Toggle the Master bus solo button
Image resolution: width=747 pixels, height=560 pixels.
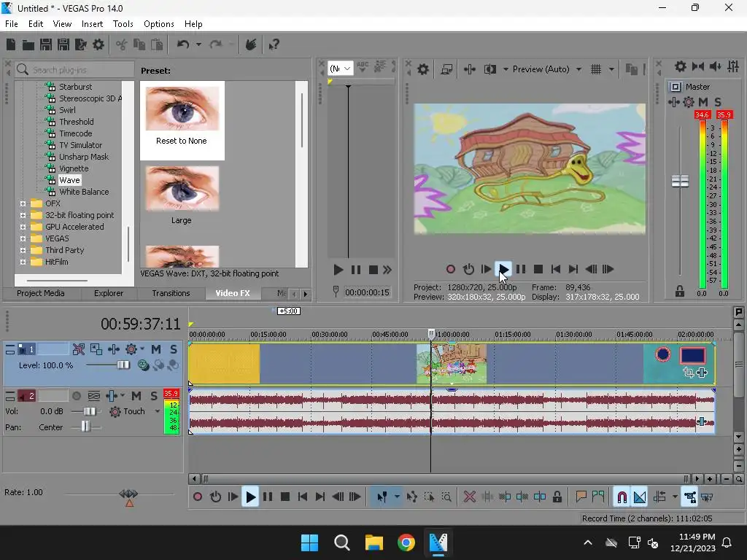click(x=718, y=102)
